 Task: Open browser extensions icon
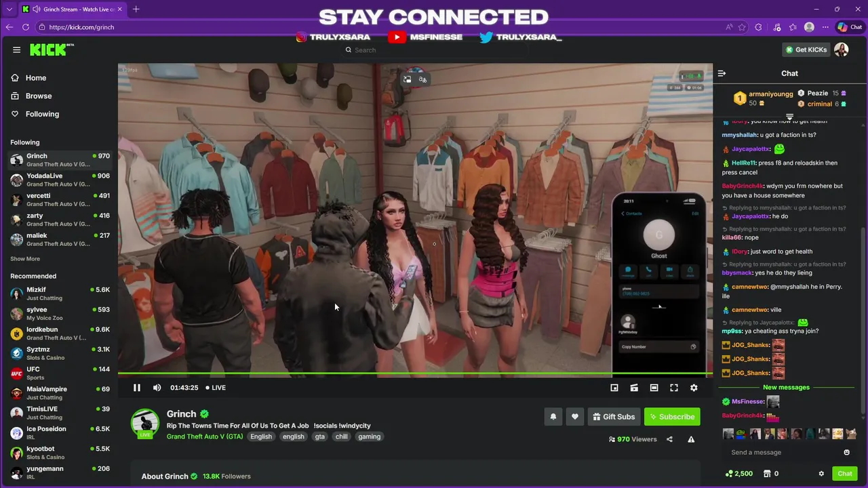758,27
